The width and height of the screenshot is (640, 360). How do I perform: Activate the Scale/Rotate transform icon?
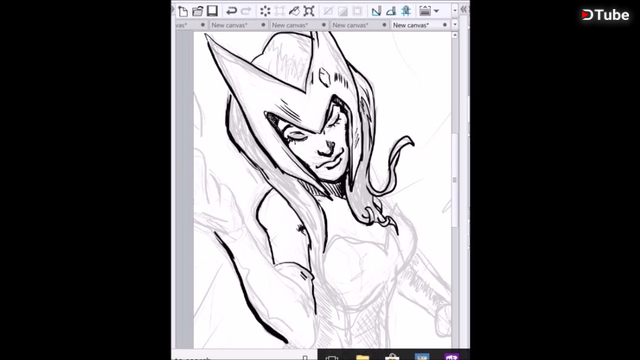pos(309,11)
